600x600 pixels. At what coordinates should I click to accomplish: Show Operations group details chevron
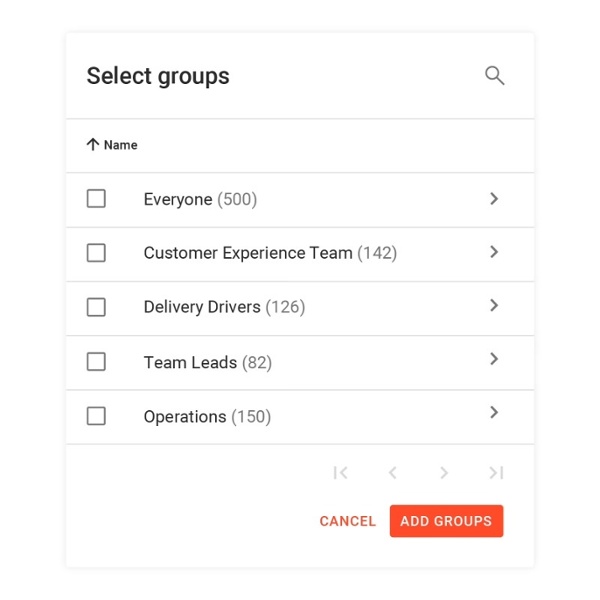coord(494,412)
